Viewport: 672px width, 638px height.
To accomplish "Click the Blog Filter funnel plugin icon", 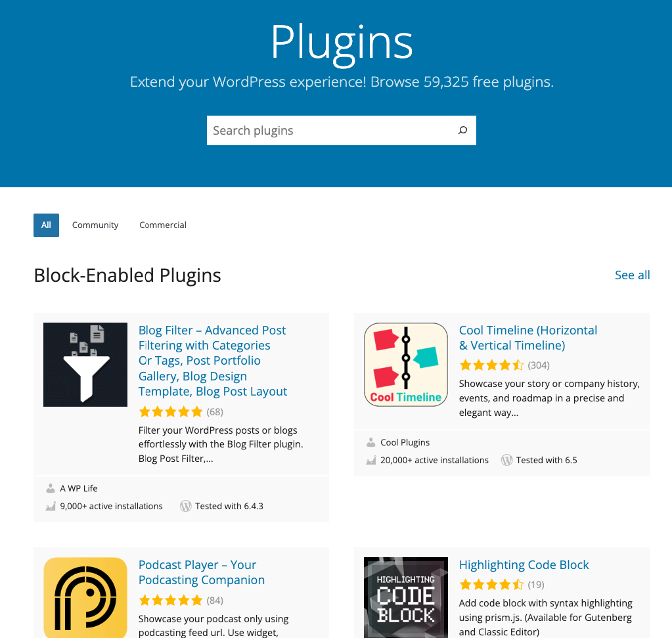I will tap(85, 364).
